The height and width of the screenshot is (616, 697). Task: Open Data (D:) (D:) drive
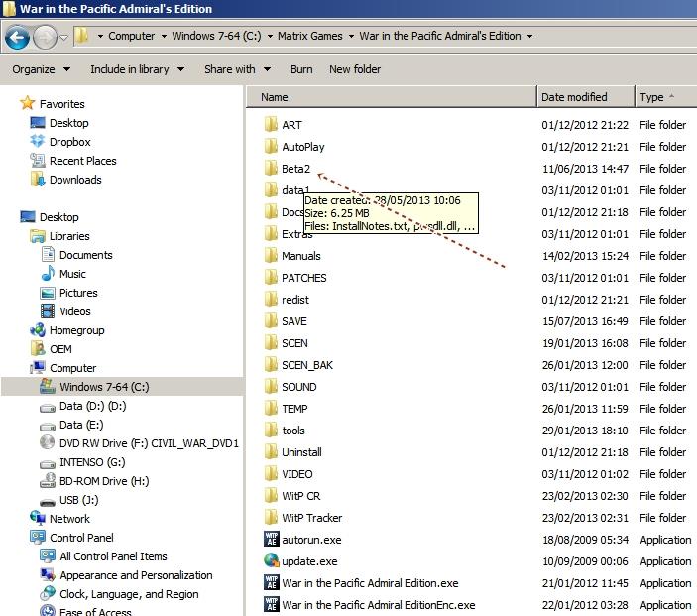tap(83, 406)
